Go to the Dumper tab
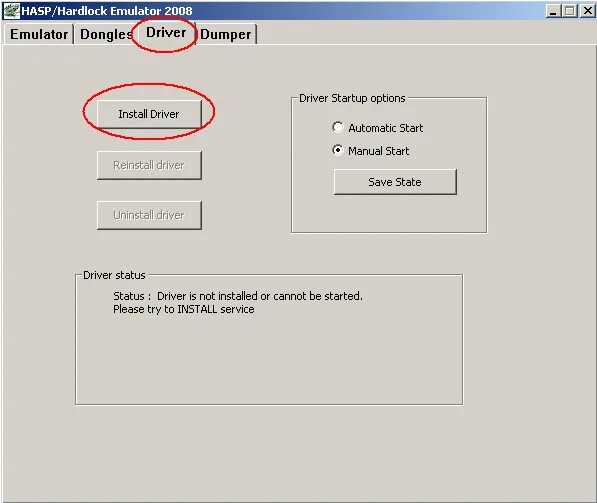 tap(226, 34)
